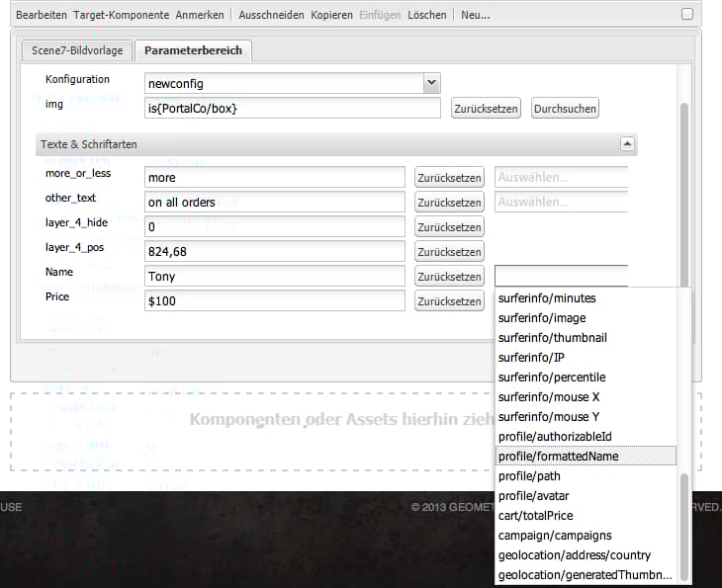Screen dimensions: 722x588
Task: Select the Parameterbereich tab
Action: click(x=194, y=50)
